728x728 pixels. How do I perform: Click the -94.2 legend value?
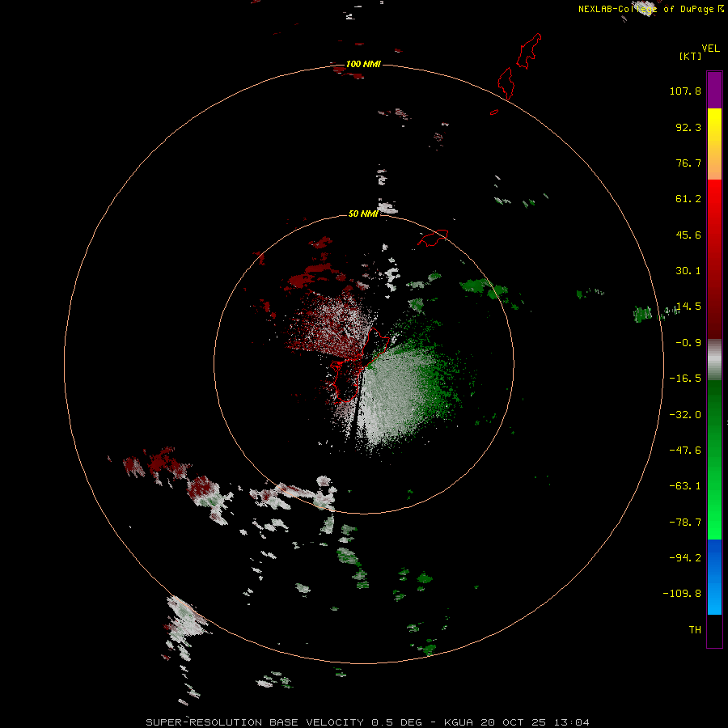685,557
